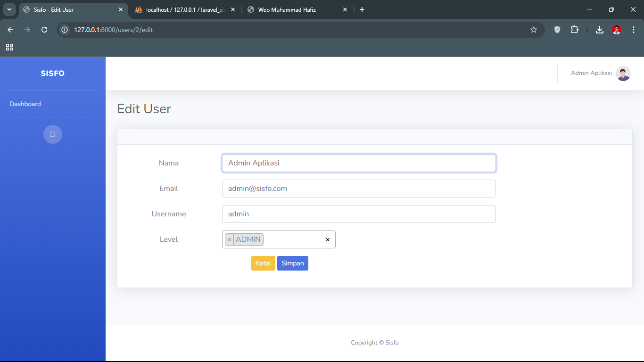Viewport: 644px width, 362px height.
Task: Focus the Email input field
Action: click(358, 189)
